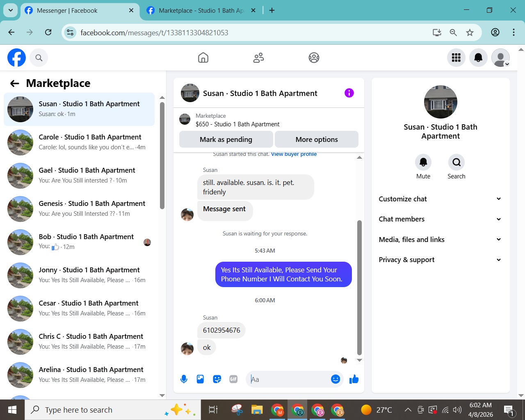
Task: Open the Friends icon in top navigation
Action: point(258,58)
